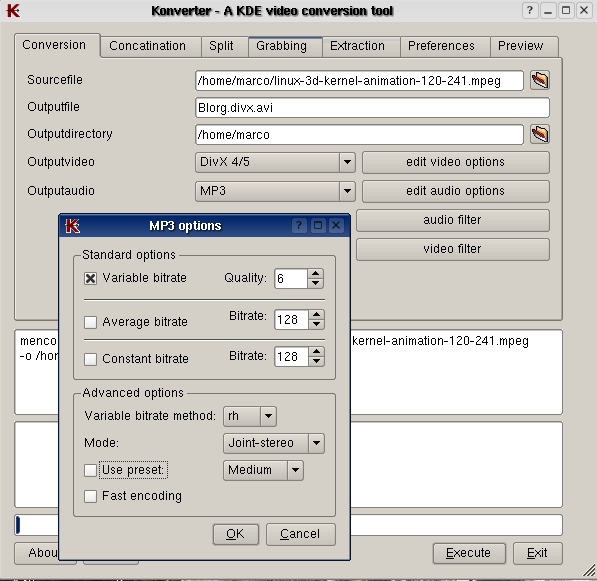
Task: Click edit video options button
Action: coord(455,162)
